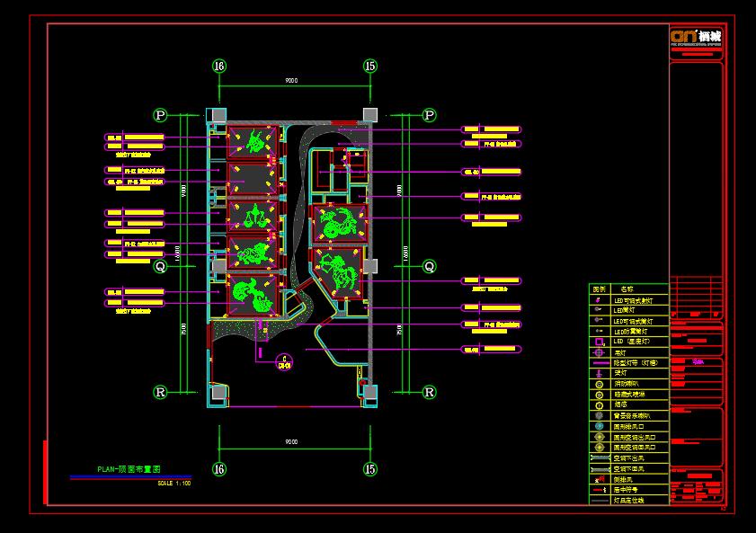This screenshot has width=756, height=533.
Task: Click the magenta line symbol for 隐型灯带
Action: [x=600, y=363]
